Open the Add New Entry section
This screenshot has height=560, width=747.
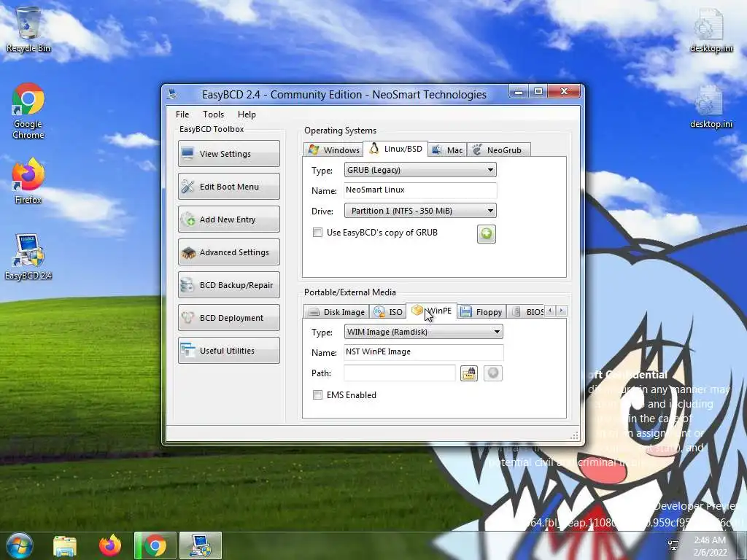[x=228, y=219]
